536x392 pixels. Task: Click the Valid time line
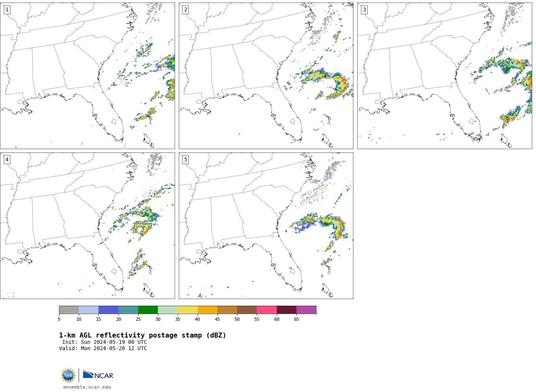pos(103,348)
